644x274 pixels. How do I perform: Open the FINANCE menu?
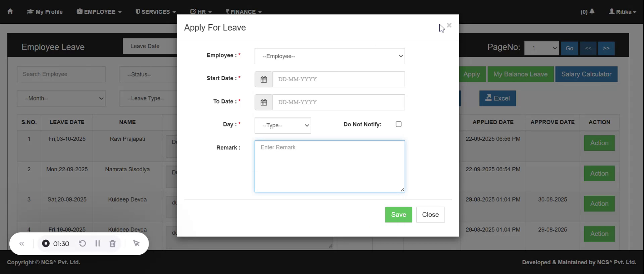[x=244, y=12]
